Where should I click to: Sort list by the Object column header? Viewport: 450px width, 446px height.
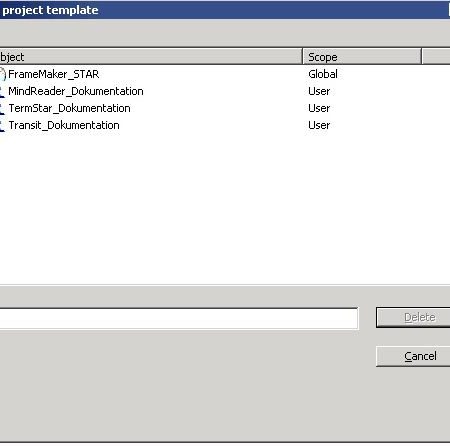tap(151, 56)
